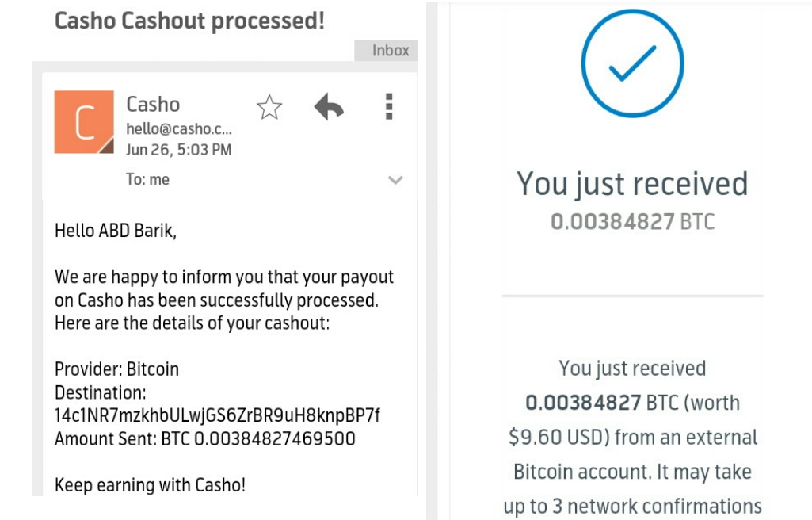Click the blue checkmark confirmation icon
Viewport: 812px width, 520px height.
[x=632, y=63]
